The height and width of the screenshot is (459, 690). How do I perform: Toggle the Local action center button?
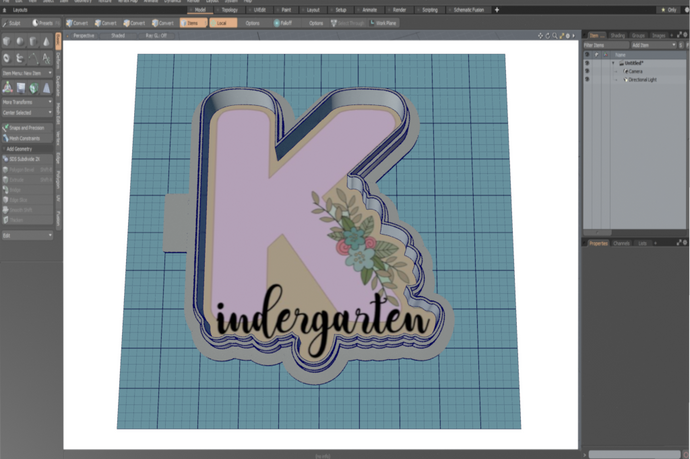223,23
